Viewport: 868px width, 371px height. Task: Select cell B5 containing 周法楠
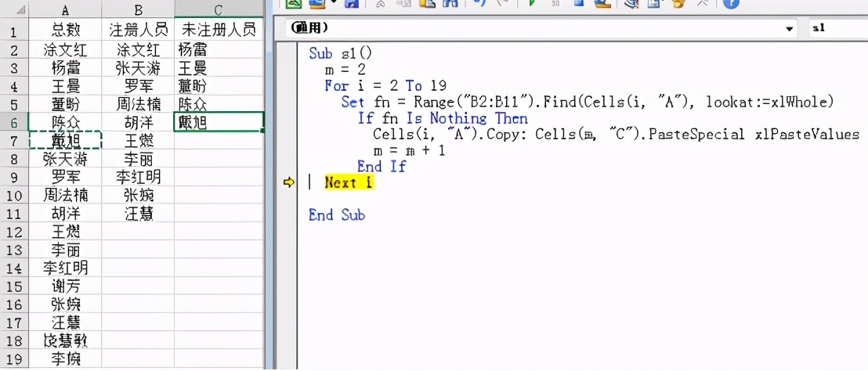pyautogui.click(x=138, y=105)
